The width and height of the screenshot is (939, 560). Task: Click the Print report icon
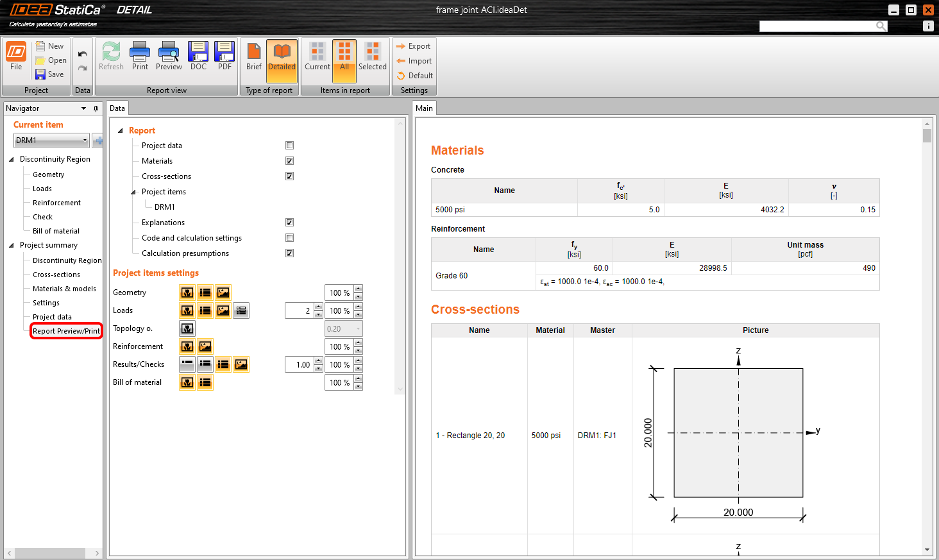[x=140, y=56]
